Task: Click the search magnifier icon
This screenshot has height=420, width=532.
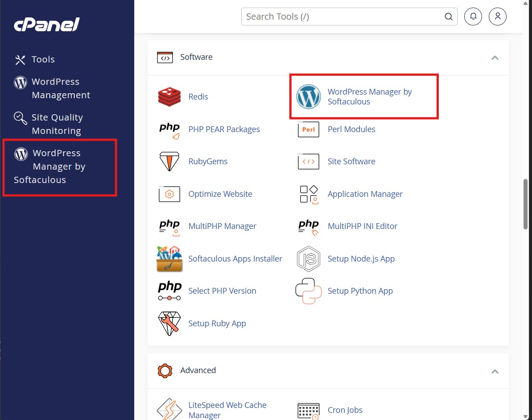Action: 449,17
